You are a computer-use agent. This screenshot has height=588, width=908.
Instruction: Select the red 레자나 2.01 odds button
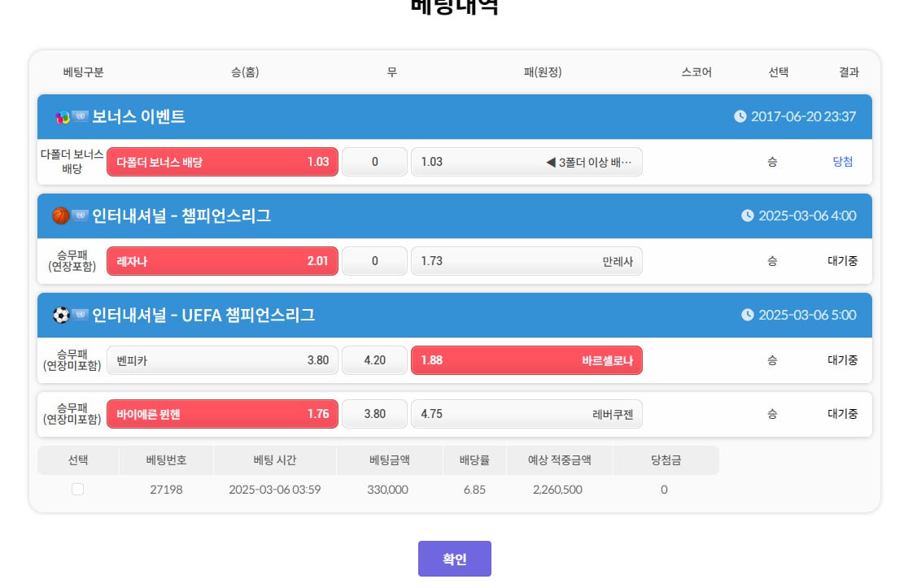222,261
